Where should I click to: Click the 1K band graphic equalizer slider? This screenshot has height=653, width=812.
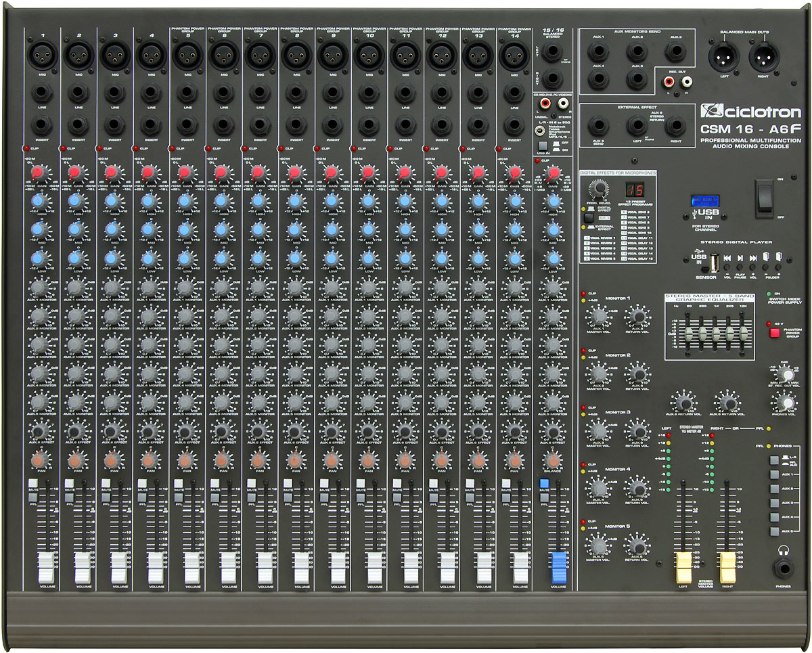pyautogui.click(x=717, y=333)
